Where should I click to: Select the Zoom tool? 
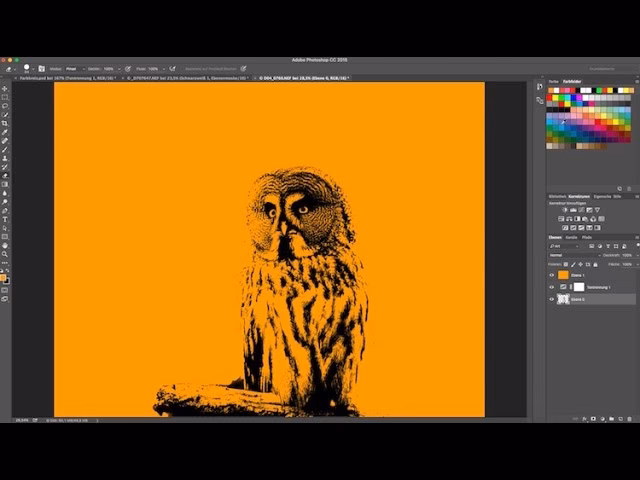pos(5,254)
